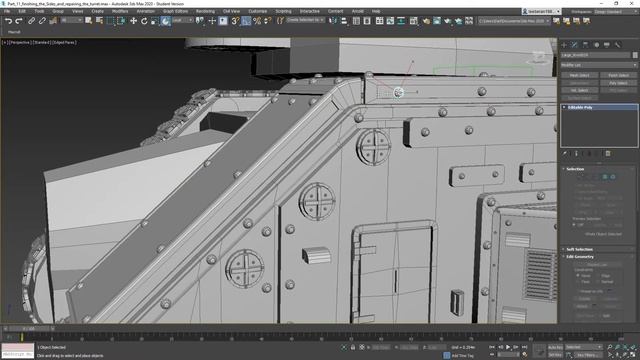Viewport: 640px width, 360px height.
Task: Collapse the Edit Geometry rollout
Action: click(x=580, y=257)
